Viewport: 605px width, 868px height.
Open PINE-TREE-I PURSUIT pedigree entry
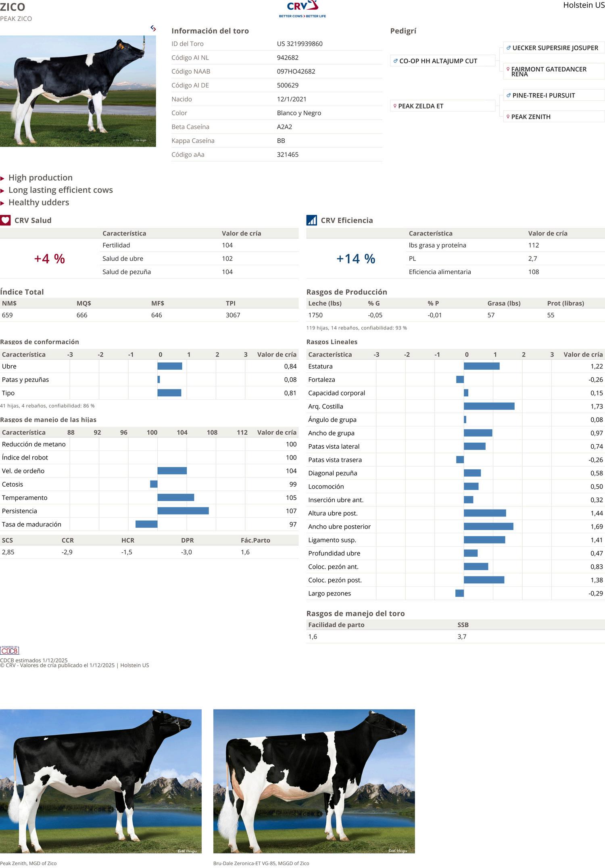pos(554,96)
